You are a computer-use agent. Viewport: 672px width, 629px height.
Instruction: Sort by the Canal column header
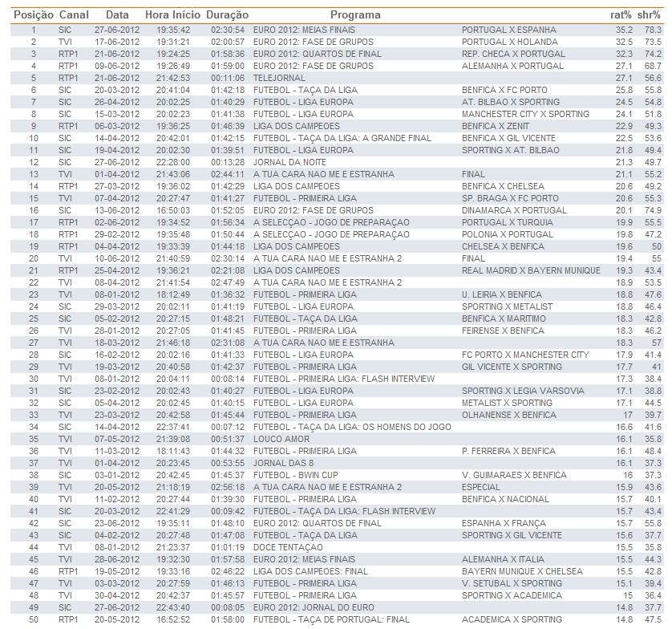(74, 14)
